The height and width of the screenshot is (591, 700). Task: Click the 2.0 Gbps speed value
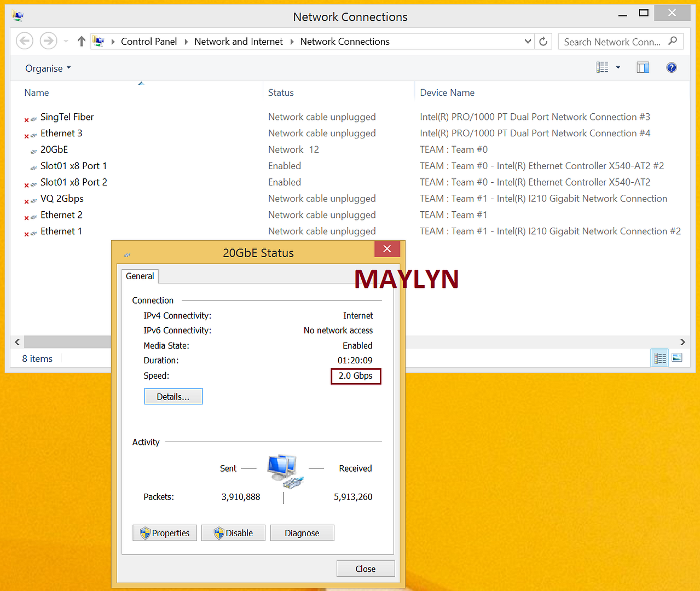[x=356, y=376]
